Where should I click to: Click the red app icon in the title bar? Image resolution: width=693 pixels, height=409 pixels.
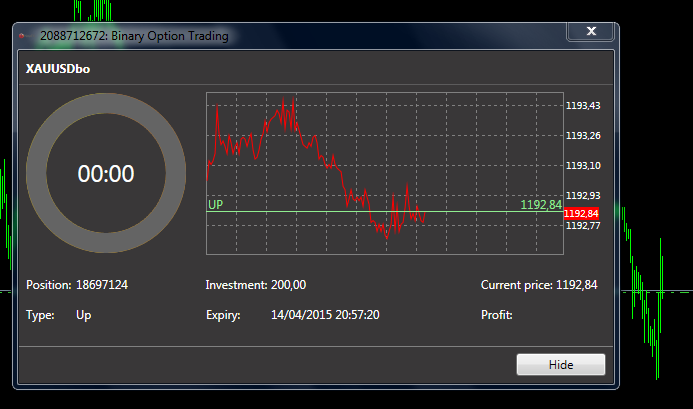[22, 35]
